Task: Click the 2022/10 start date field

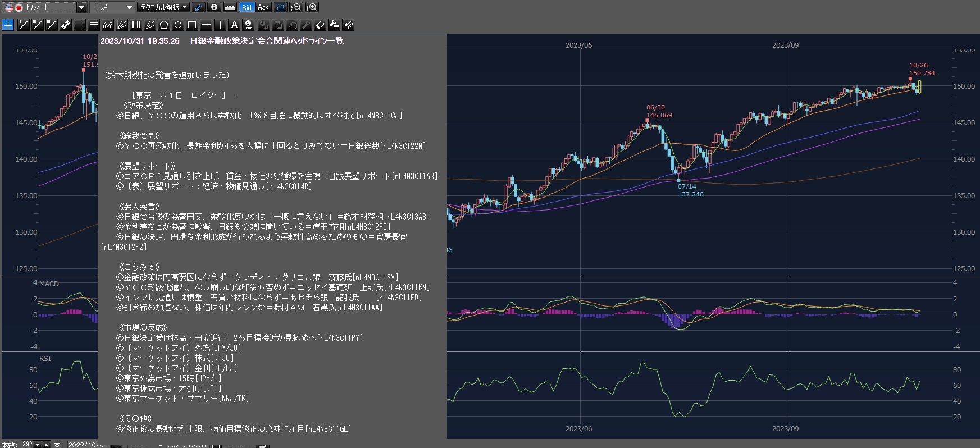Action: point(87,445)
